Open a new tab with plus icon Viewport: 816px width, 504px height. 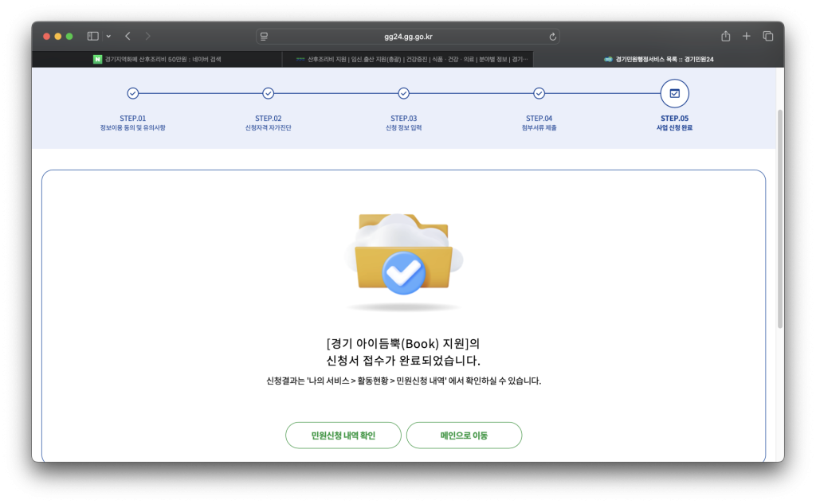pyautogui.click(x=747, y=36)
